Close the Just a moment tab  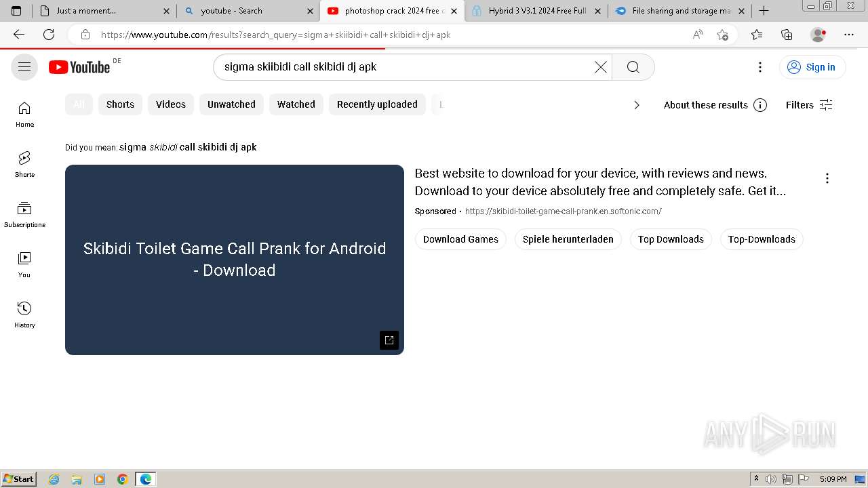pos(166,11)
